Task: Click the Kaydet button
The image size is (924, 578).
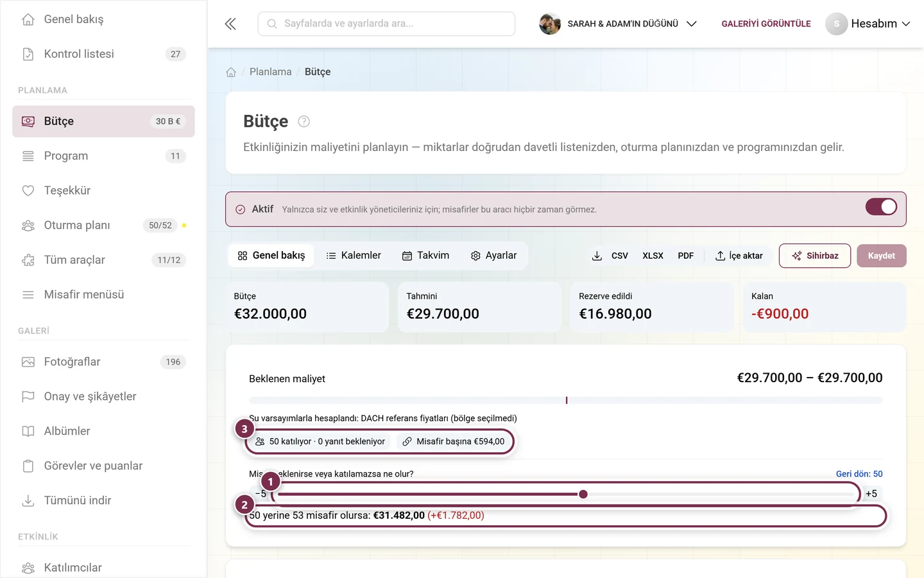Action: point(881,256)
